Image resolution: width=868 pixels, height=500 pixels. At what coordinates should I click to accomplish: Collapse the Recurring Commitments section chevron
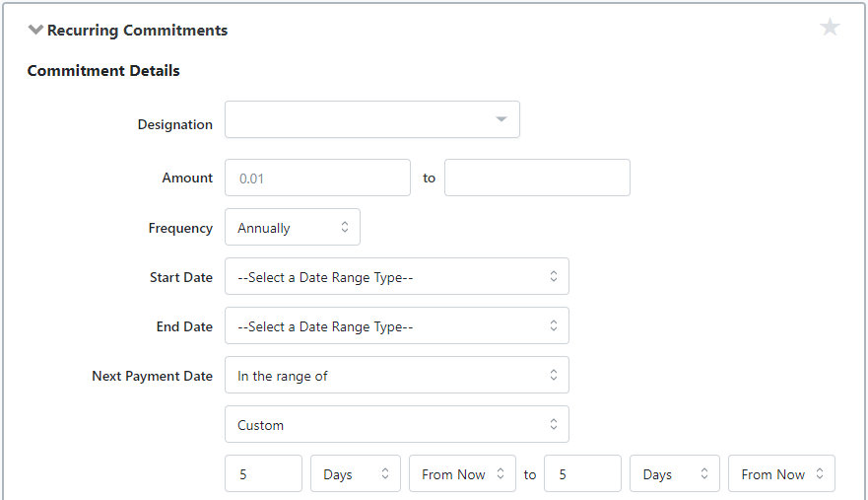[35, 31]
